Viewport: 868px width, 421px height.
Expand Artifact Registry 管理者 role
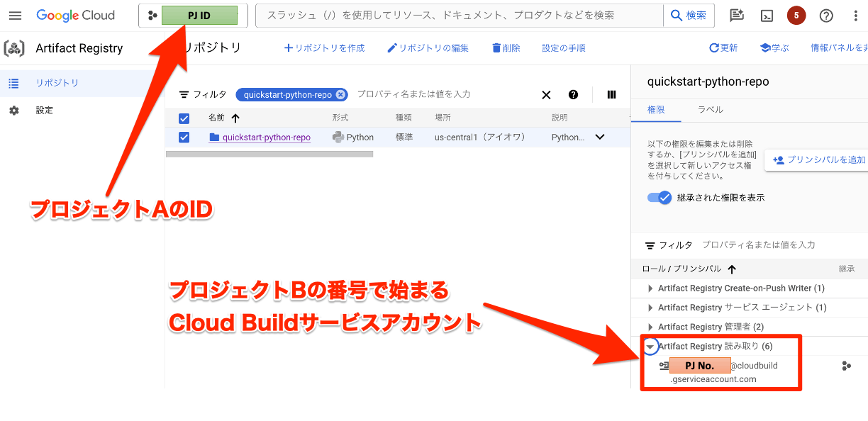(650, 327)
